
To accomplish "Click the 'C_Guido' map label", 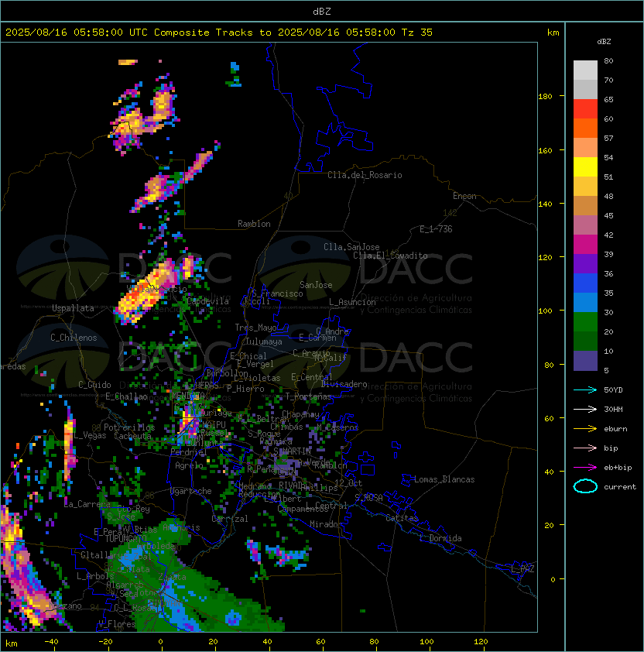I will point(94,385).
